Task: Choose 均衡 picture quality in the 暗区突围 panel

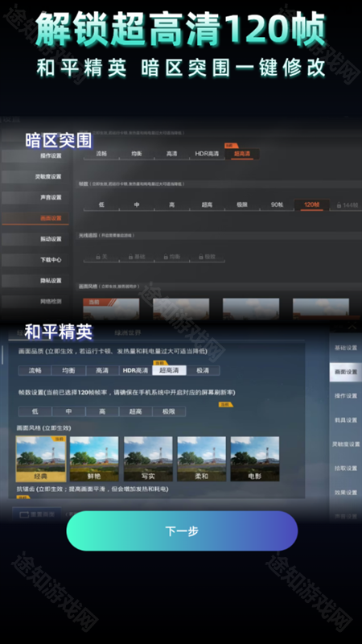Action: click(137, 154)
